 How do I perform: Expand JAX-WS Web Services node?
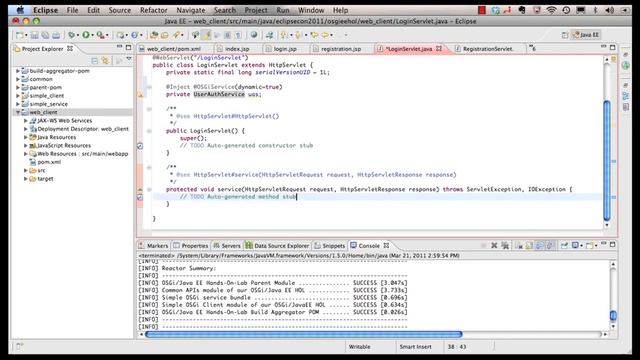coord(26,121)
